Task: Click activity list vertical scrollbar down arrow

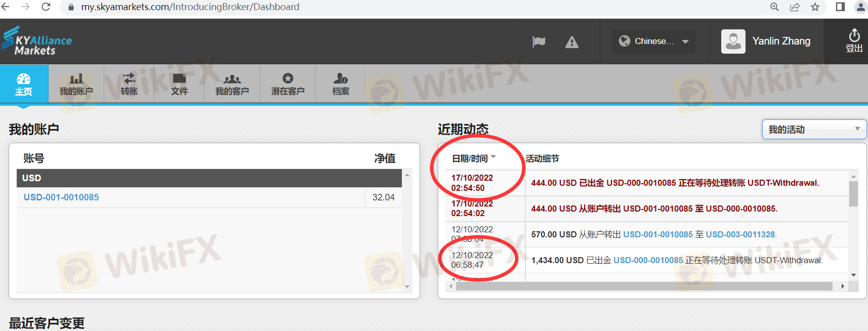Action: [x=854, y=275]
